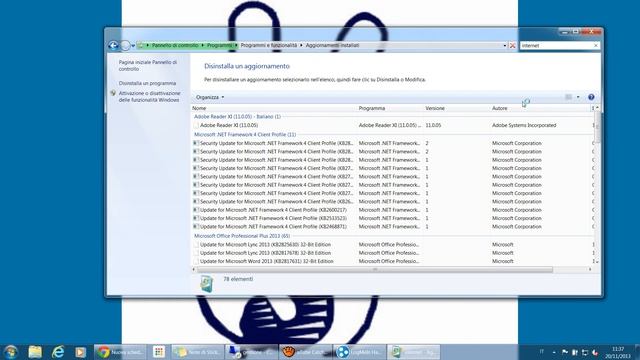The width and height of the screenshot is (640, 360).
Task: Click the network tray icon
Action: (585, 352)
